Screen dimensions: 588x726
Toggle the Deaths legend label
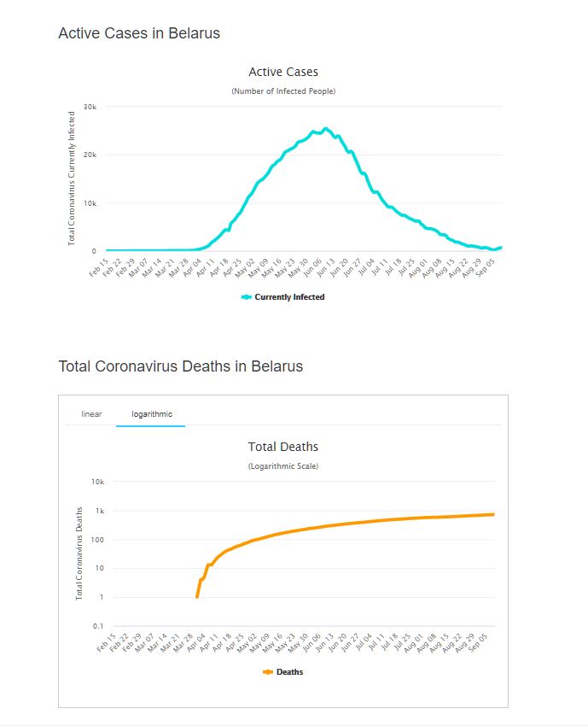tap(289, 672)
